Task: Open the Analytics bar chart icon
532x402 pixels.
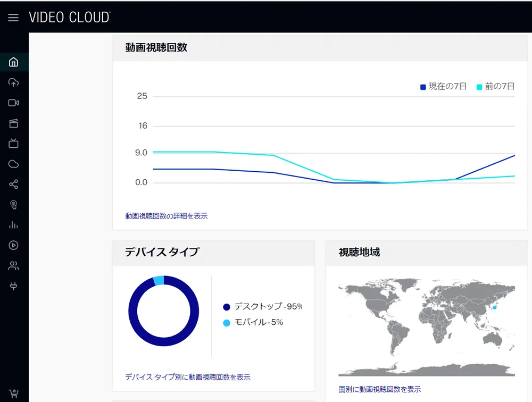Action: click(x=13, y=225)
